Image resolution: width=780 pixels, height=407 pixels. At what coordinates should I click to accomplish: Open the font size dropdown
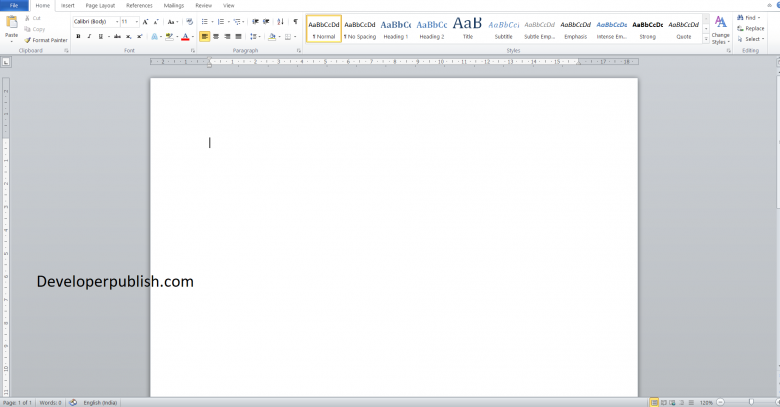(136, 21)
